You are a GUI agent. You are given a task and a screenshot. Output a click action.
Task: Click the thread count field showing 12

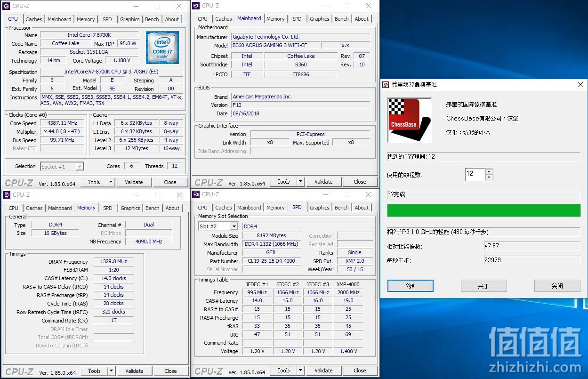475,174
